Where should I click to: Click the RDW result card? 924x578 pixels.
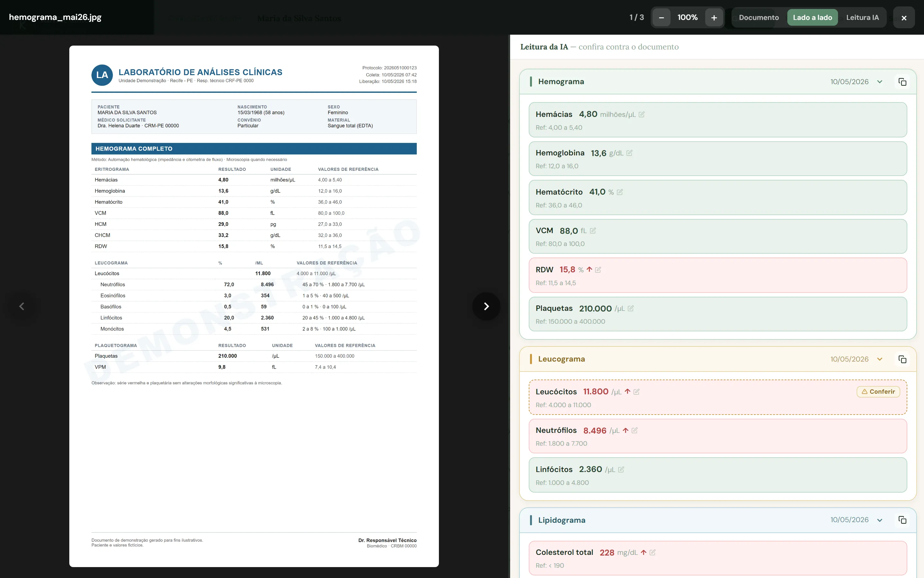[x=717, y=275]
